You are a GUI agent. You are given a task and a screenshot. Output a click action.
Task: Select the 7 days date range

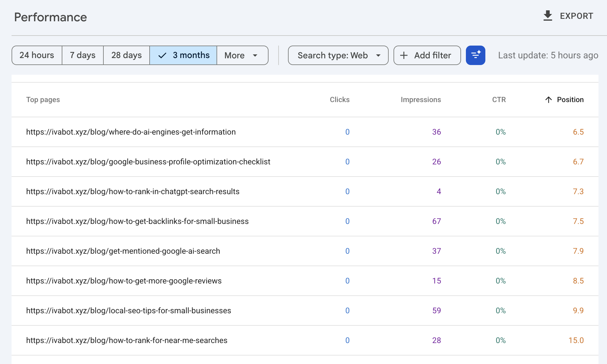pos(83,55)
